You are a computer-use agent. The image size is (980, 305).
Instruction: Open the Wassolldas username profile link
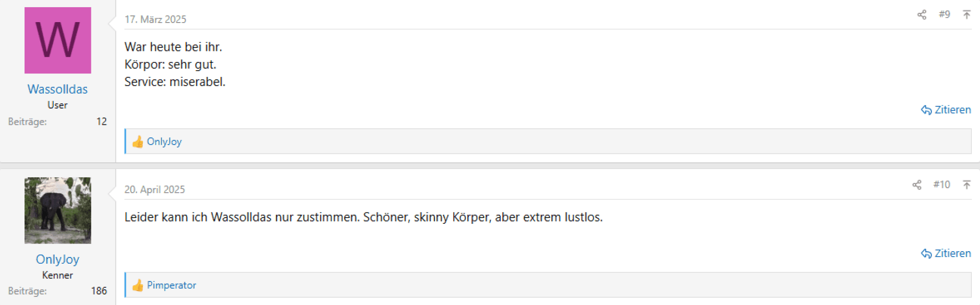[x=58, y=89]
